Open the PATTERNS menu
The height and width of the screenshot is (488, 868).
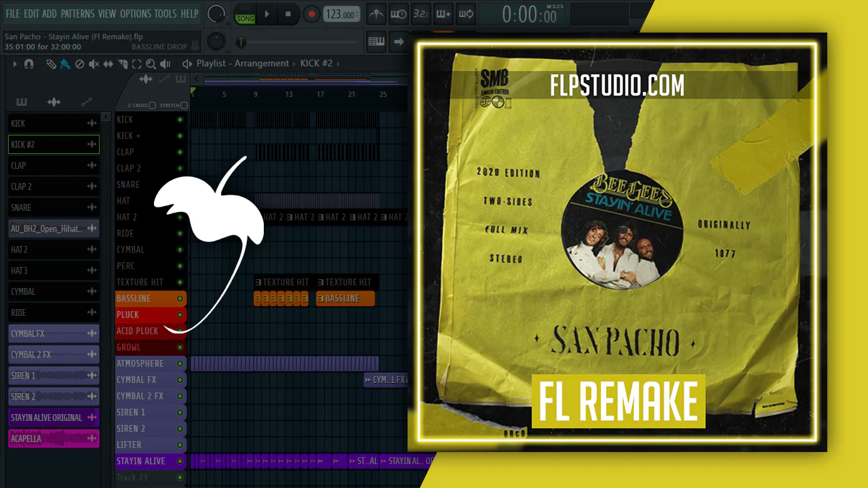click(77, 14)
